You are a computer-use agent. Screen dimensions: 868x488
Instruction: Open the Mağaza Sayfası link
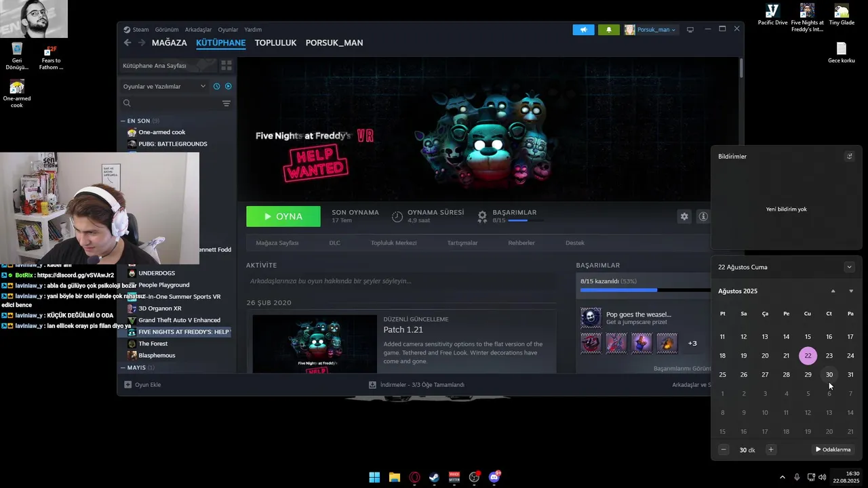(277, 243)
